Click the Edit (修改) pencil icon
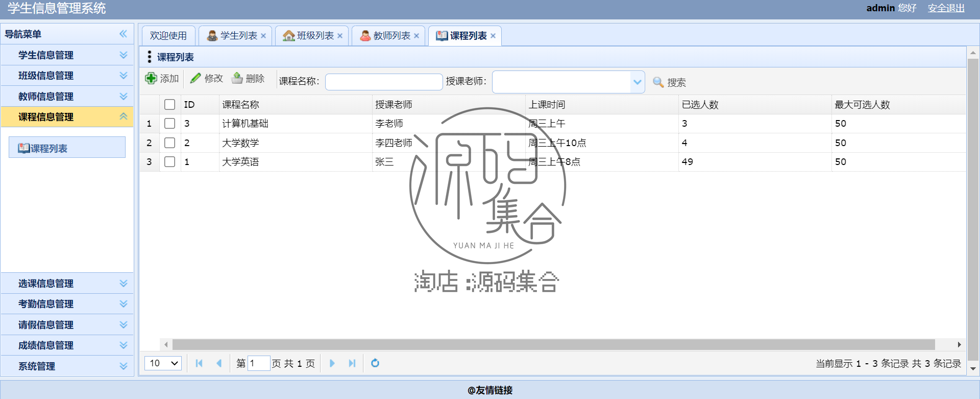The image size is (980, 399). (x=195, y=78)
